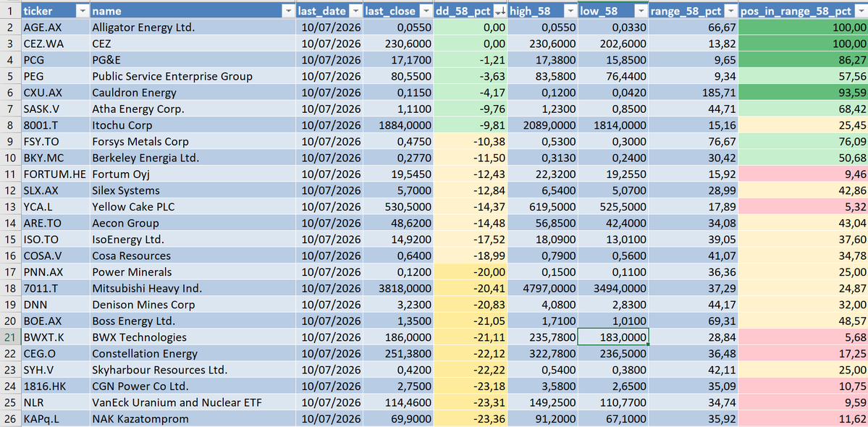Open the high_58 column filter dropdown

click(x=570, y=11)
